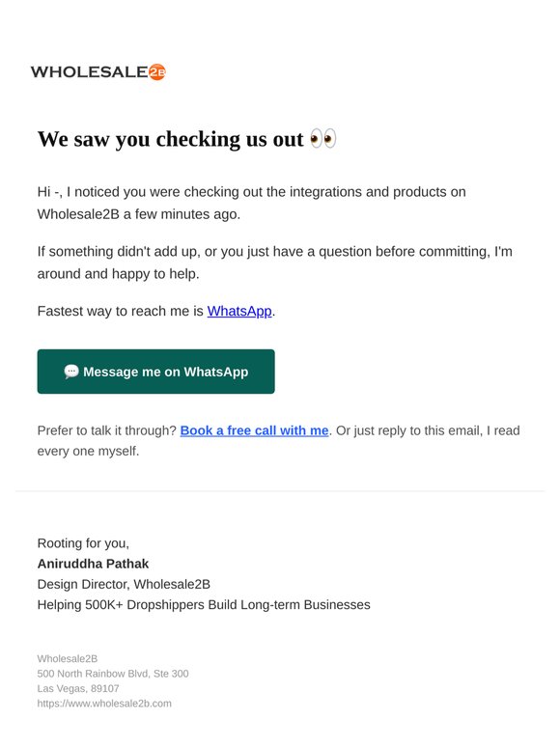The image size is (560, 747).
Task: Open the inline WhatsApp link
Action: click(239, 311)
